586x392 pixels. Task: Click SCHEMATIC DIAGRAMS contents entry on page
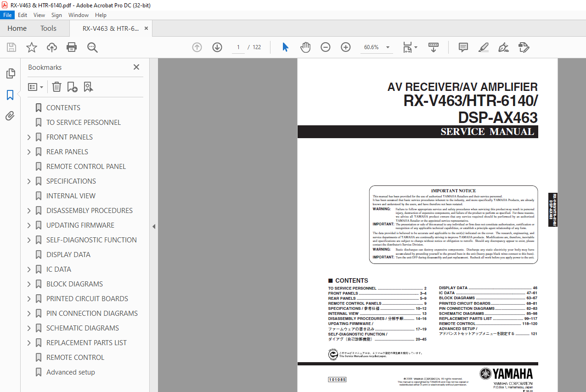488,314
